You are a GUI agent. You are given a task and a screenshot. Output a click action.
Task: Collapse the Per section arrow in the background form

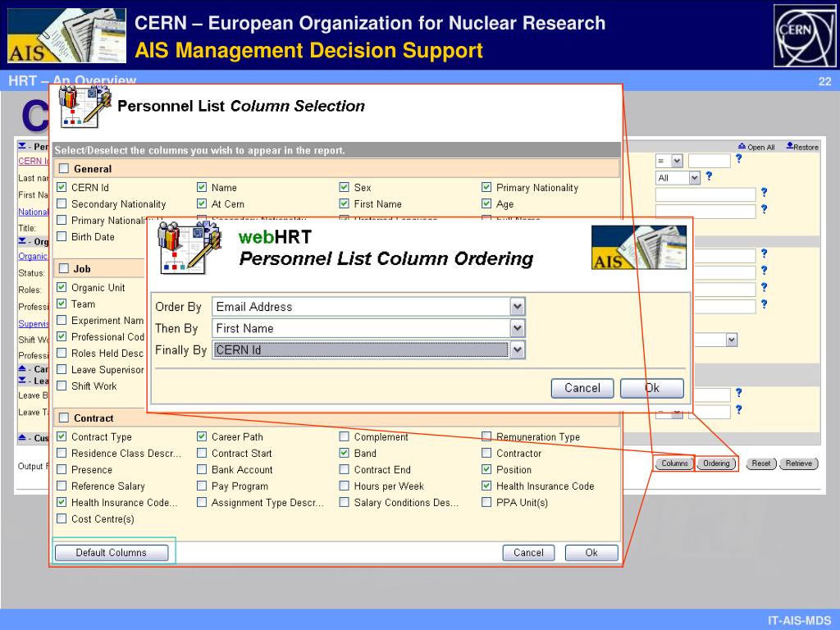(x=22, y=146)
